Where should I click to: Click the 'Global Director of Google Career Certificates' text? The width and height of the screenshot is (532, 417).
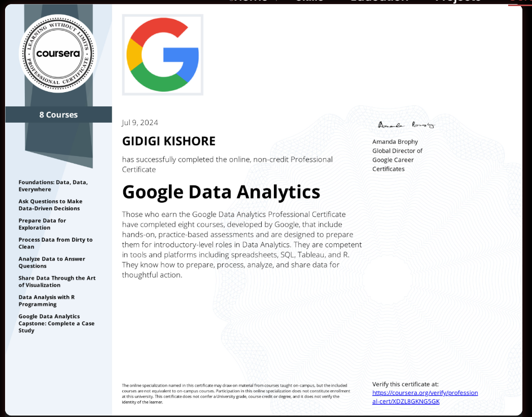click(397, 160)
